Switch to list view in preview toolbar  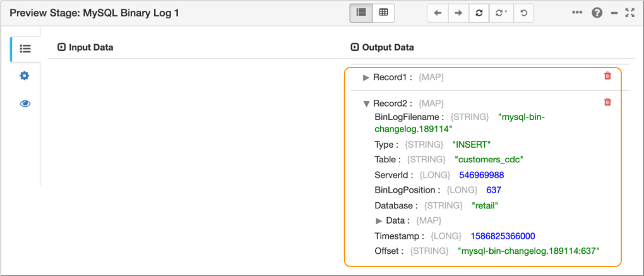click(x=361, y=13)
